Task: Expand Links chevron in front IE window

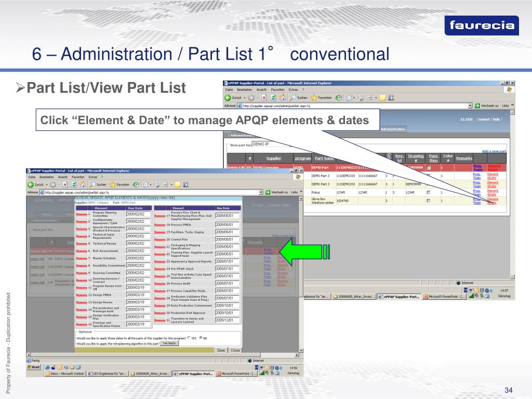Action: [x=301, y=192]
